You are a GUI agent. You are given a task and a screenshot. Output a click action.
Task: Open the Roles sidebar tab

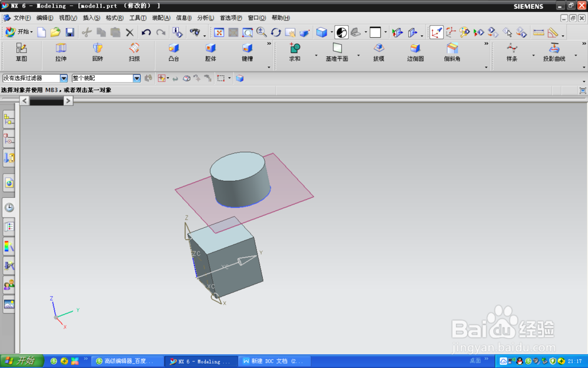click(9, 285)
